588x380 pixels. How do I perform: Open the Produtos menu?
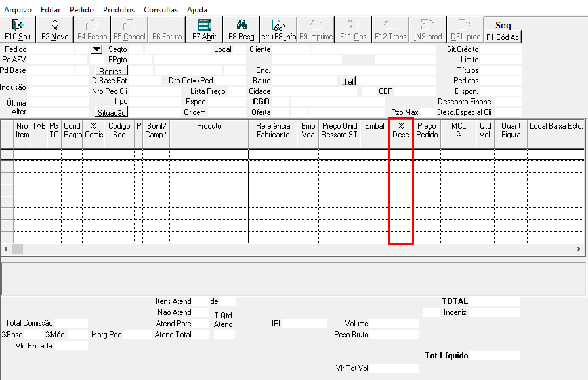(x=119, y=10)
